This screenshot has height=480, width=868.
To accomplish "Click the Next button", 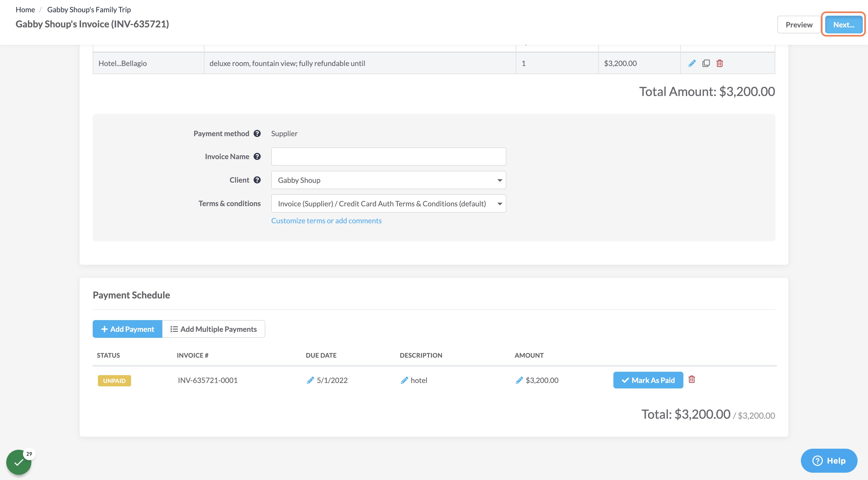I will coord(843,25).
